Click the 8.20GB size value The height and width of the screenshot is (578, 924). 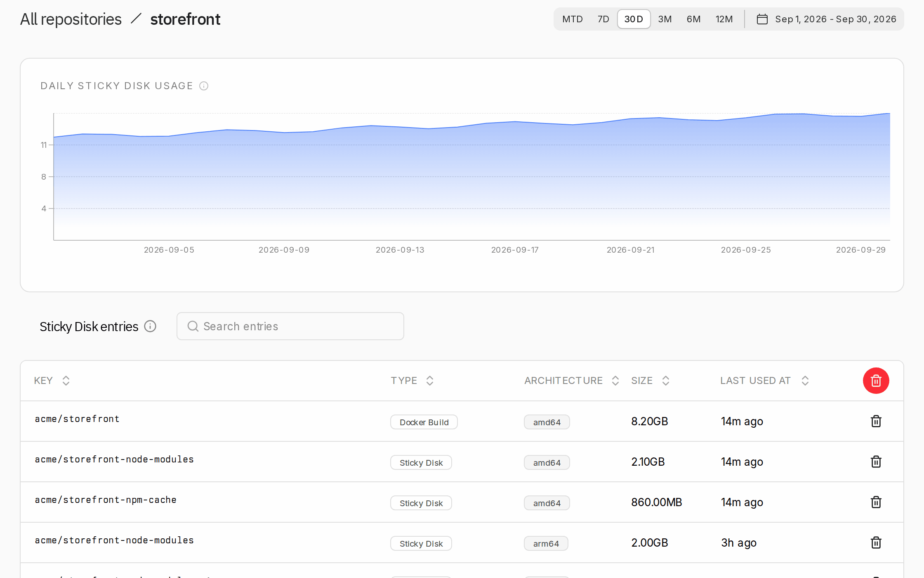(x=650, y=421)
